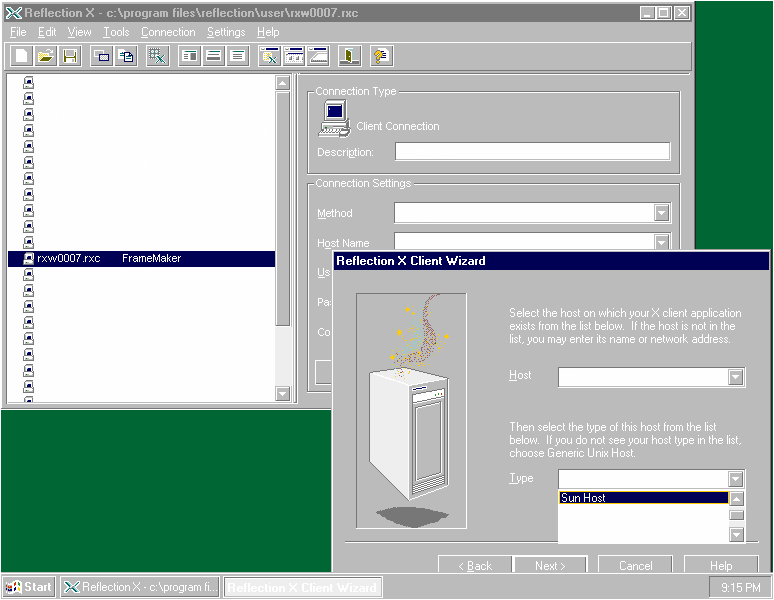
Task: Click the X selection grid toolbar icon
Action: click(x=157, y=56)
